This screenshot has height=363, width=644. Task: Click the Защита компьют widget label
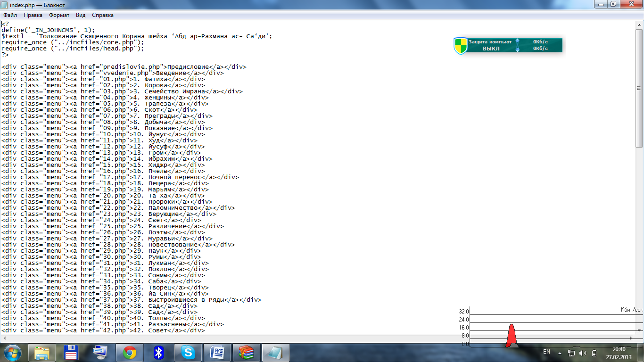coord(490,42)
